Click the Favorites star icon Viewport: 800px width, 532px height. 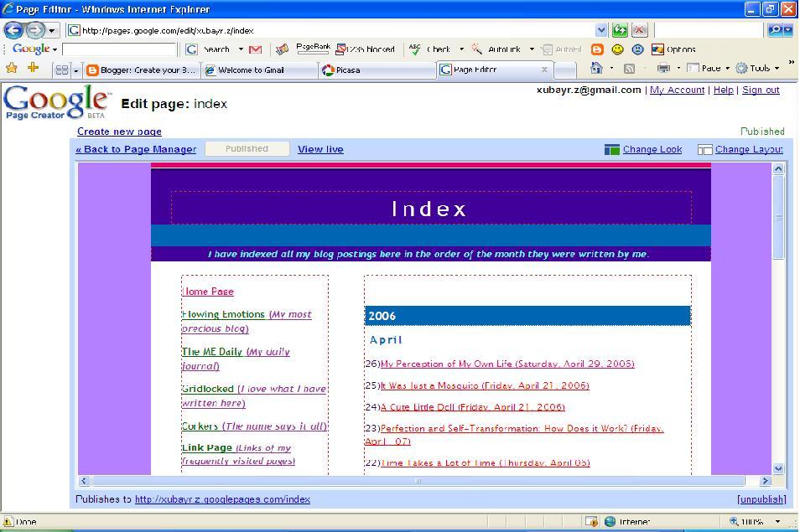(12, 69)
